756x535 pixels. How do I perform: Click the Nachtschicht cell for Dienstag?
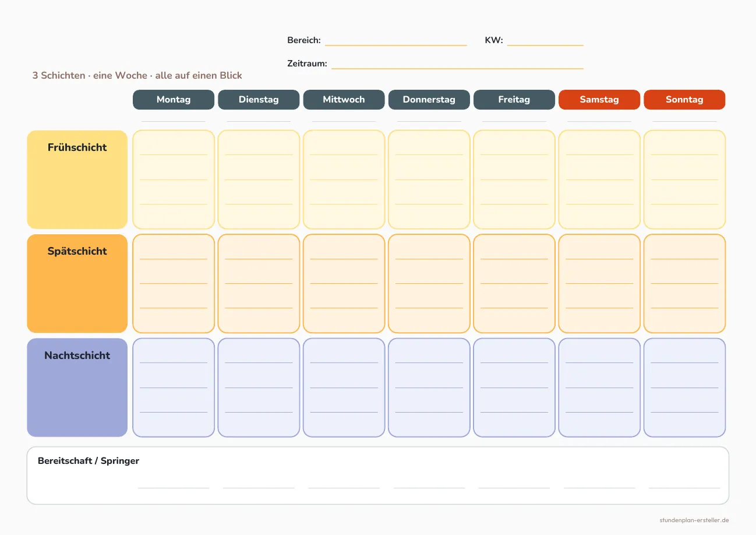tap(259, 388)
